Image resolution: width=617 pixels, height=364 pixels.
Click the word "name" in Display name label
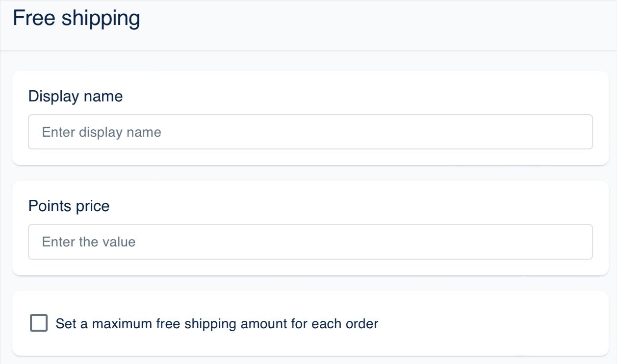tap(103, 96)
